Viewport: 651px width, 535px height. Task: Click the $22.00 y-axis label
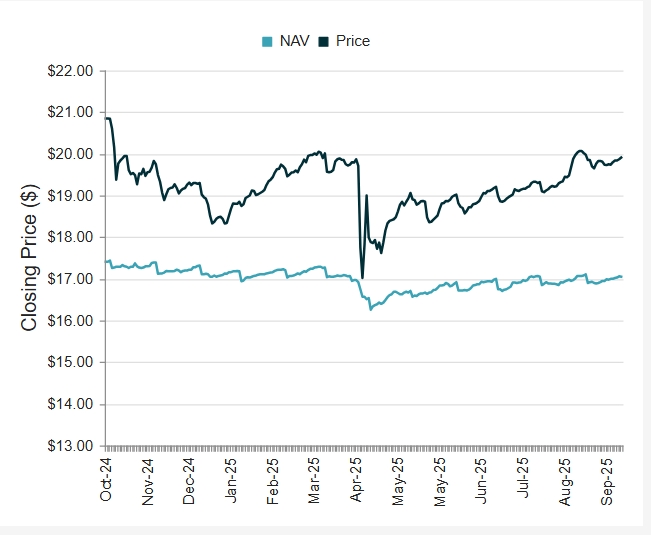(x=70, y=71)
